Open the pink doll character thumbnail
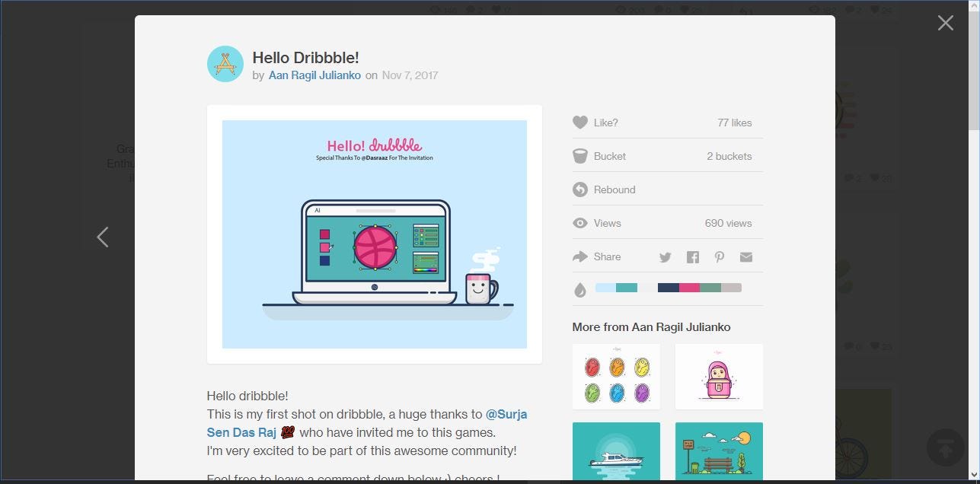Image resolution: width=980 pixels, height=484 pixels. point(719,377)
